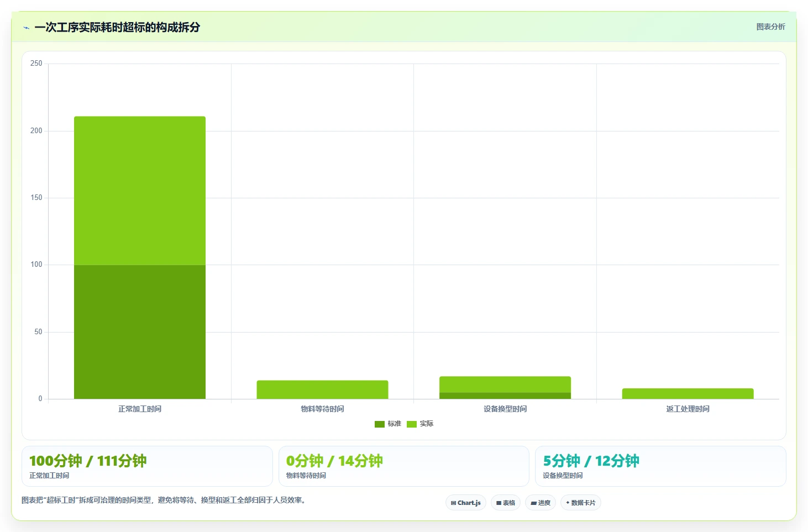Screen dimensions: 808x532
Task: Toggle the 标准 legend entry
Action: pos(388,424)
